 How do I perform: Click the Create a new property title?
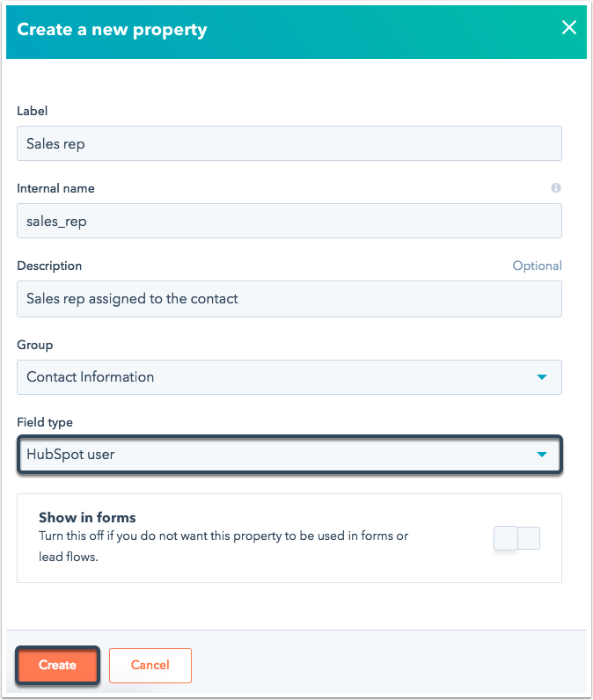pyautogui.click(x=112, y=30)
